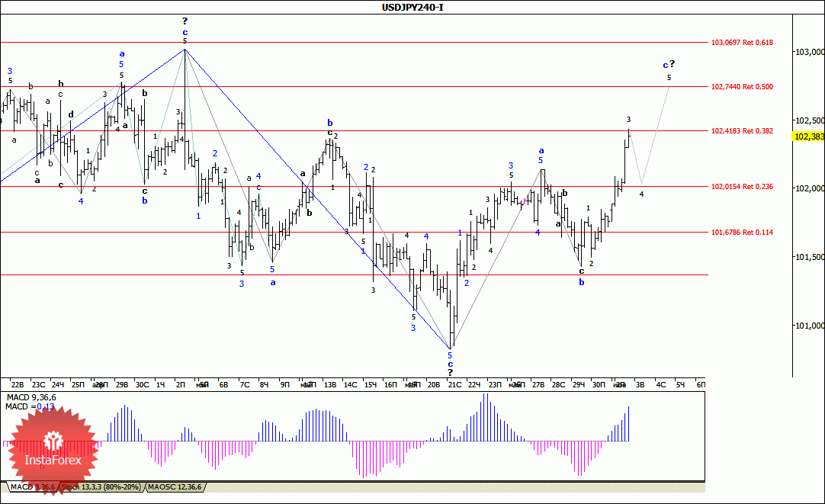Click the blue c? forecast wave label
Image resolution: width=825 pixels, height=504 pixels.
point(669,65)
